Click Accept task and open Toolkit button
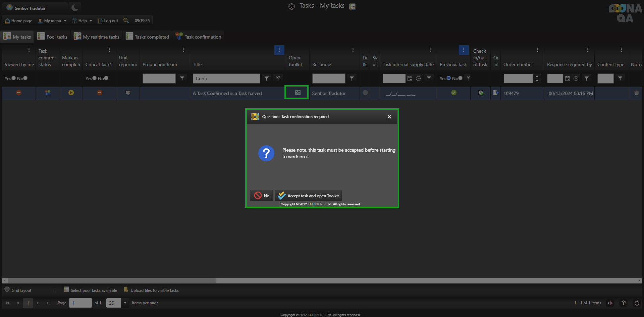The image size is (644, 317). [308, 196]
